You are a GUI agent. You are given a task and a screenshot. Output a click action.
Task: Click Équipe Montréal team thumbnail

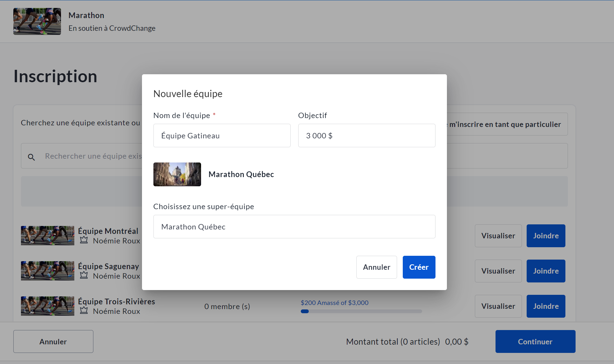pyautogui.click(x=47, y=235)
